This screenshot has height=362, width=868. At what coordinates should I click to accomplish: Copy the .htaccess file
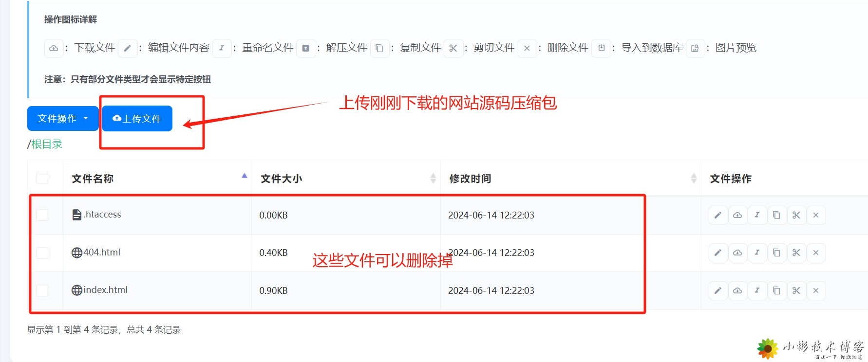click(x=776, y=215)
